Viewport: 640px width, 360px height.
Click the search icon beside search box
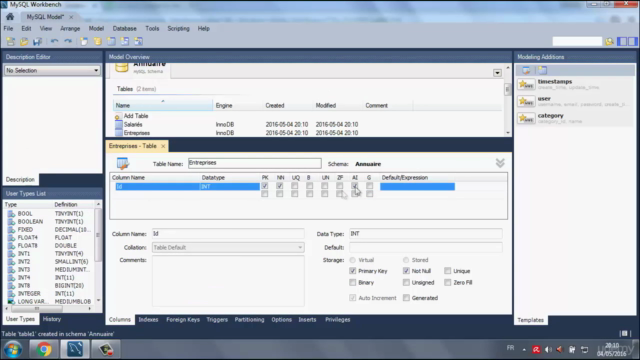click(x=609, y=41)
